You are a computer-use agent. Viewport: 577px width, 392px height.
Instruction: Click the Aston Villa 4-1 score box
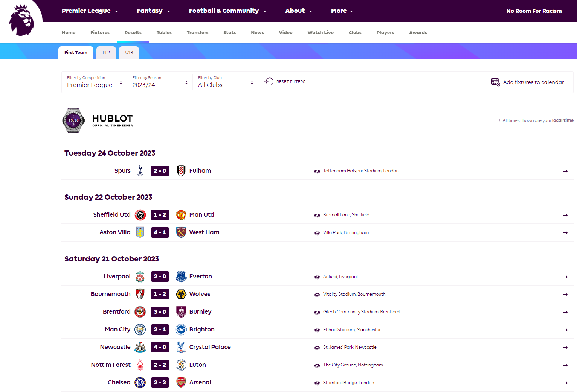pyautogui.click(x=160, y=232)
